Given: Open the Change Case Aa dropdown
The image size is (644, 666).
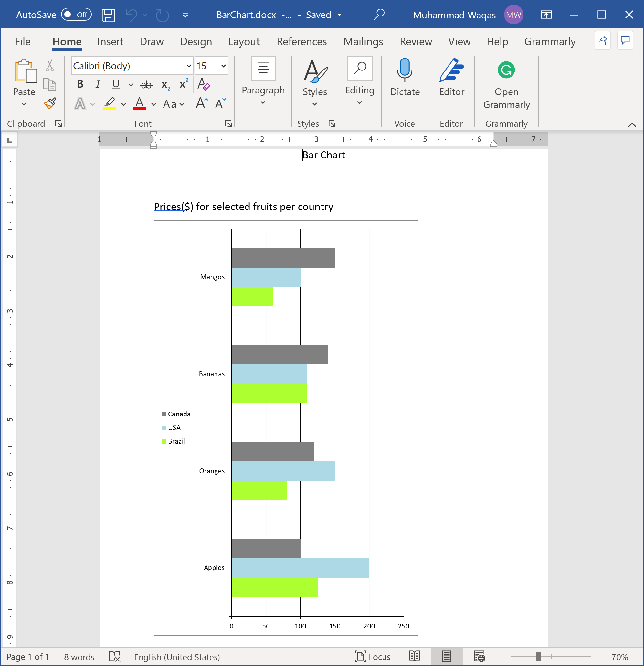Looking at the screenshot, I should pos(173,104).
